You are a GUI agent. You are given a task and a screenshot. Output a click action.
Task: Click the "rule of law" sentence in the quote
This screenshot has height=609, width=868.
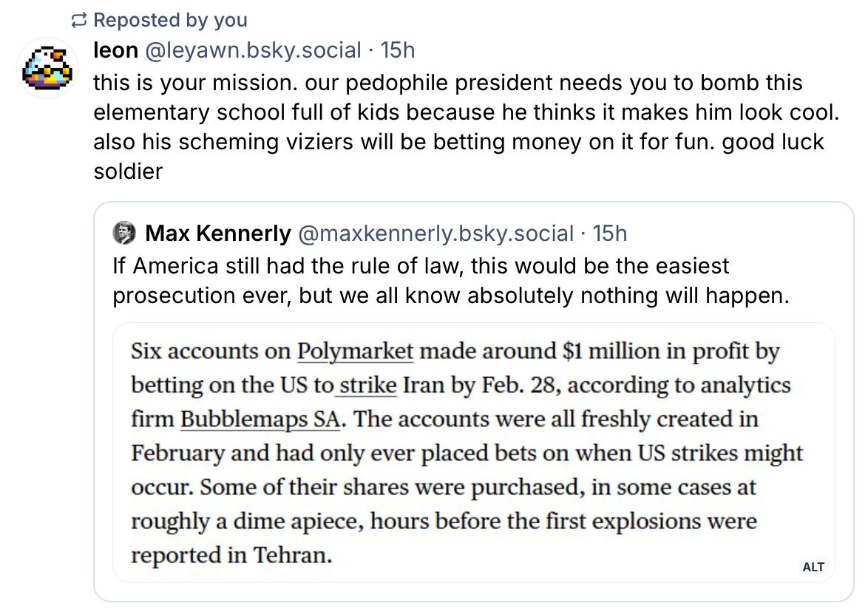coord(421,265)
